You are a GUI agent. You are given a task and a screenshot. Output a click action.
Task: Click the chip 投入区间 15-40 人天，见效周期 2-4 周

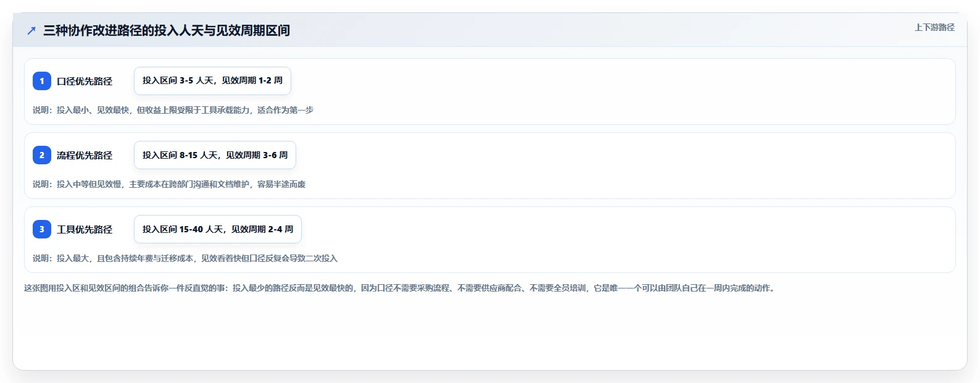tap(218, 229)
